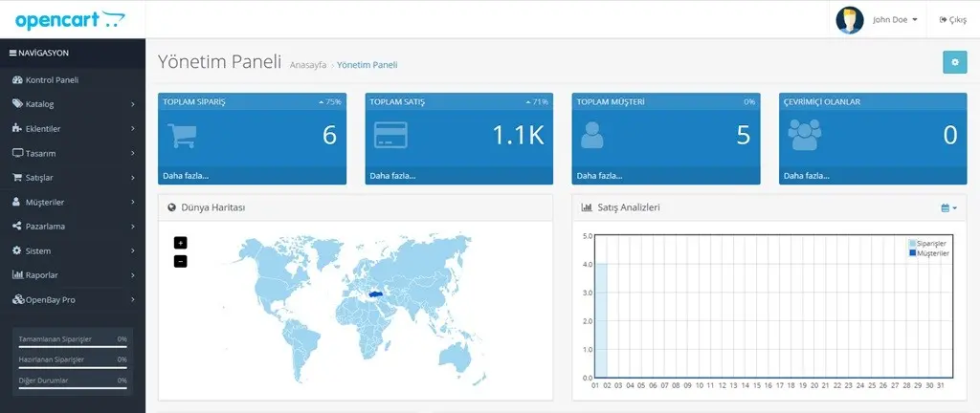Click the Pazarlama share icon
Screen dimensions: 980x413
coord(17,226)
